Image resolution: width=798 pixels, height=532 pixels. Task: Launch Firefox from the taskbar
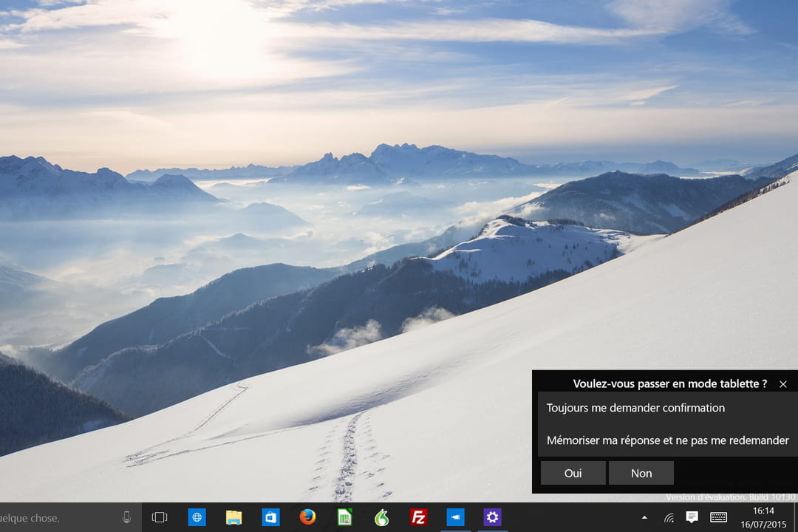pyautogui.click(x=308, y=517)
